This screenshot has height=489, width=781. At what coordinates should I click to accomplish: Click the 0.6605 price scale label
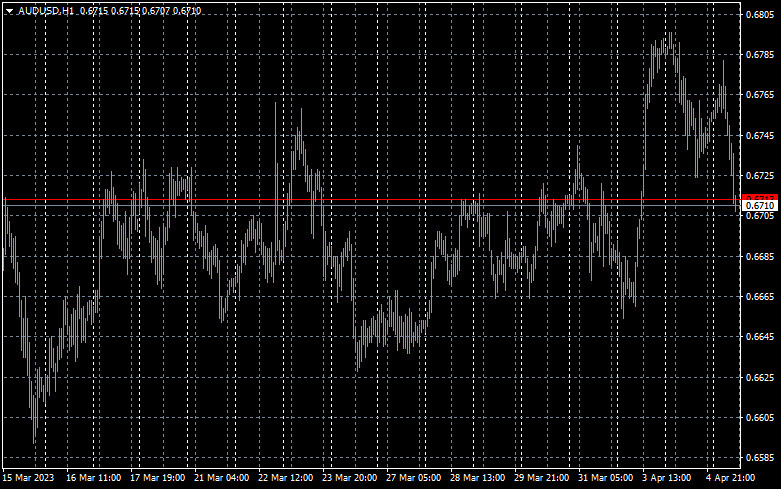(760, 417)
